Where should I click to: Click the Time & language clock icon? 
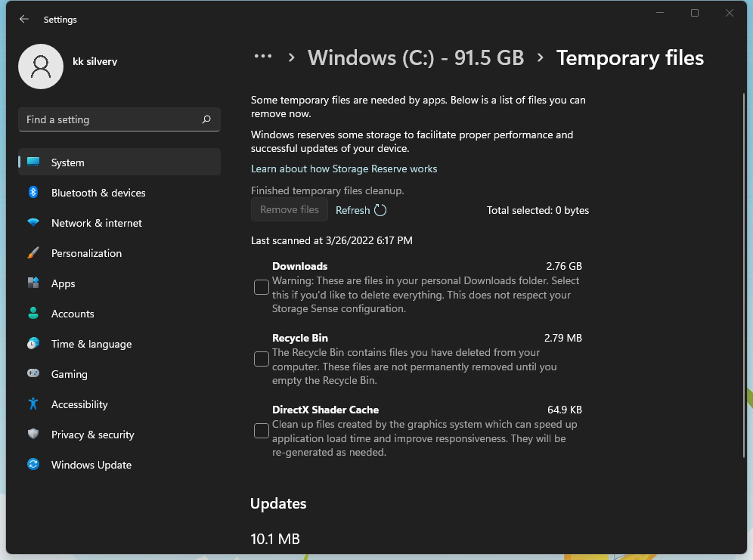click(x=33, y=344)
